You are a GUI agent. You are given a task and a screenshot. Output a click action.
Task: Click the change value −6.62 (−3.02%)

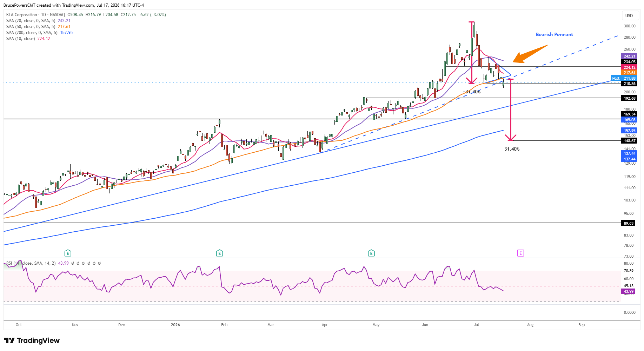coord(152,15)
